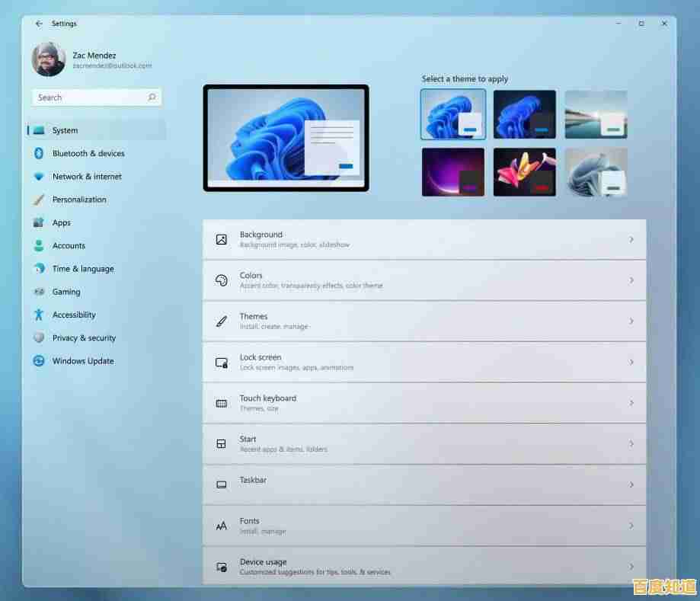The width and height of the screenshot is (700, 601).
Task: Click the Personalization paintbrush icon
Action: [x=39, y=200]
